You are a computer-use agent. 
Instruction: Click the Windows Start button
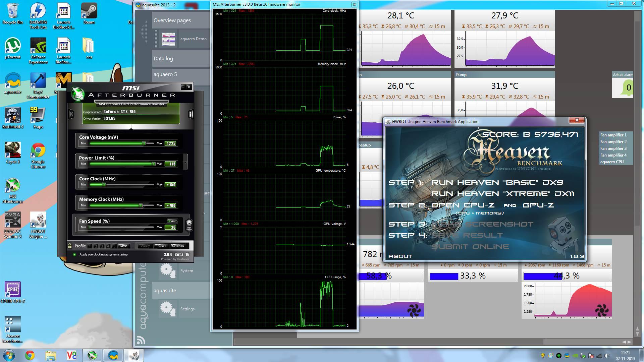point(8,355)
